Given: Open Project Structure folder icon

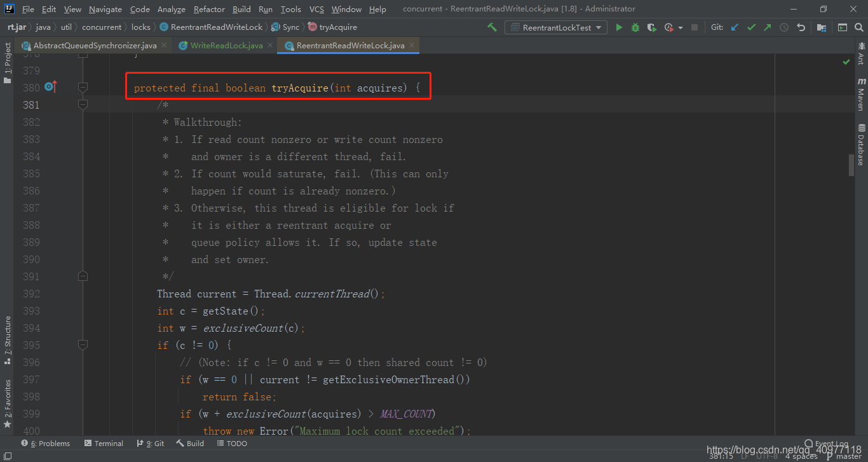Looking at the screenshot, I should tap(822, 27).
